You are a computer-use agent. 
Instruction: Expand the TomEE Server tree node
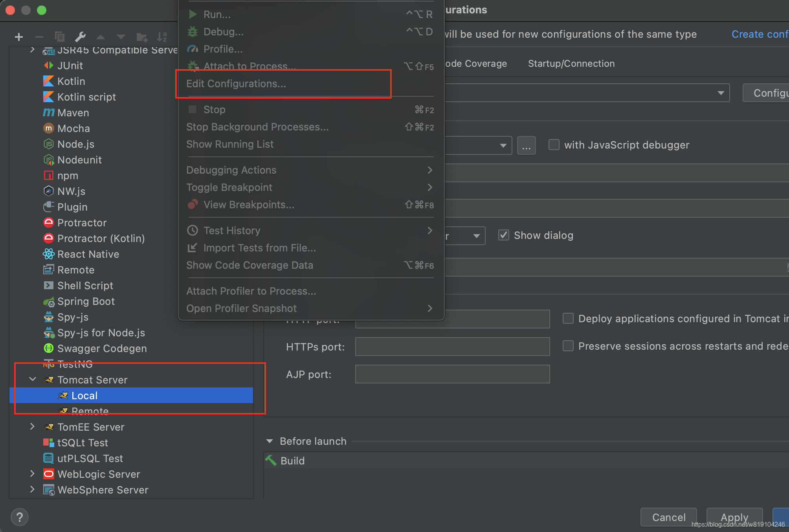point(33,427)
